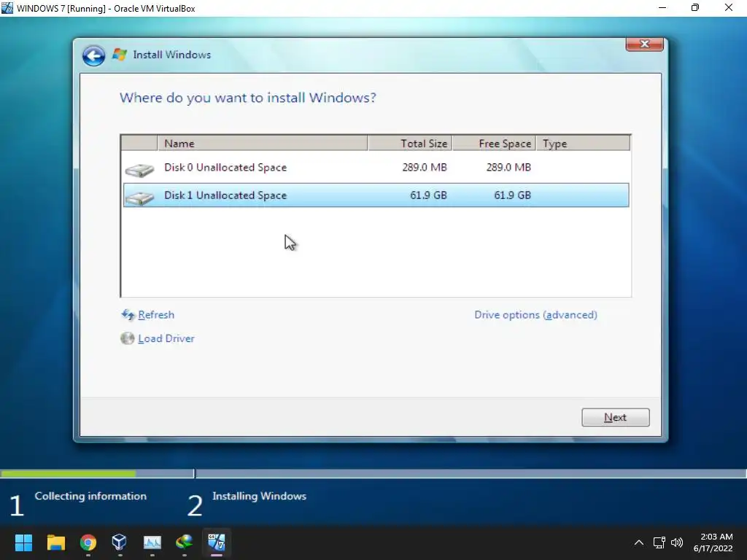
Task: Go back with the blue arrow button
Action: 93,55
